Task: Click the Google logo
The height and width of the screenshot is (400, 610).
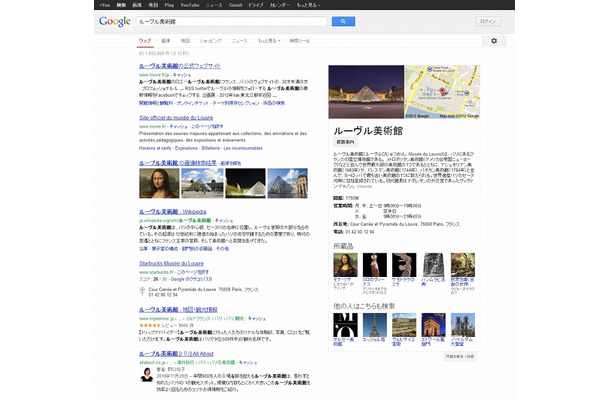Action: [x=115, y=21]
